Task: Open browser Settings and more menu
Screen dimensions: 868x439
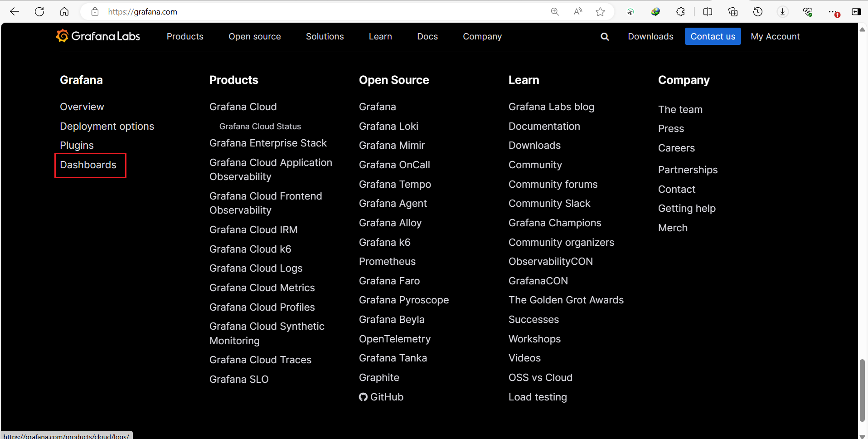Action: (833, 12)
